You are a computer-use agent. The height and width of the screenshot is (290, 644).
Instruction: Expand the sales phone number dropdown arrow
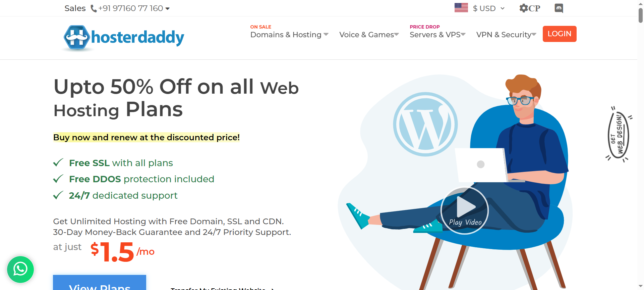click(168, 9)
